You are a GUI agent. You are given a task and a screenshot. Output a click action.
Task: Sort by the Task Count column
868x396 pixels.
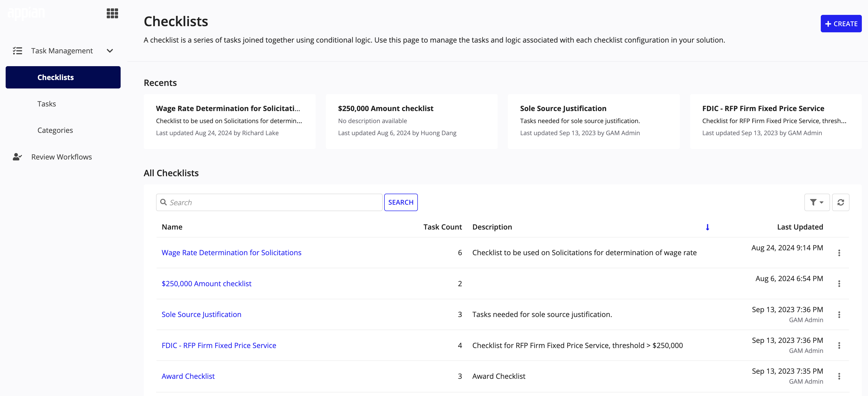coord(442,227)
